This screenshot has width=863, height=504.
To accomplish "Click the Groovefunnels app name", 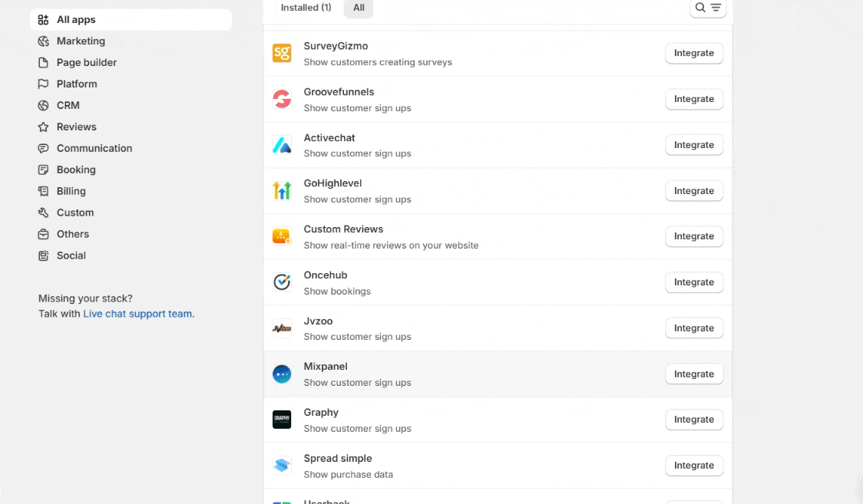I will click(x=339, y=92).
